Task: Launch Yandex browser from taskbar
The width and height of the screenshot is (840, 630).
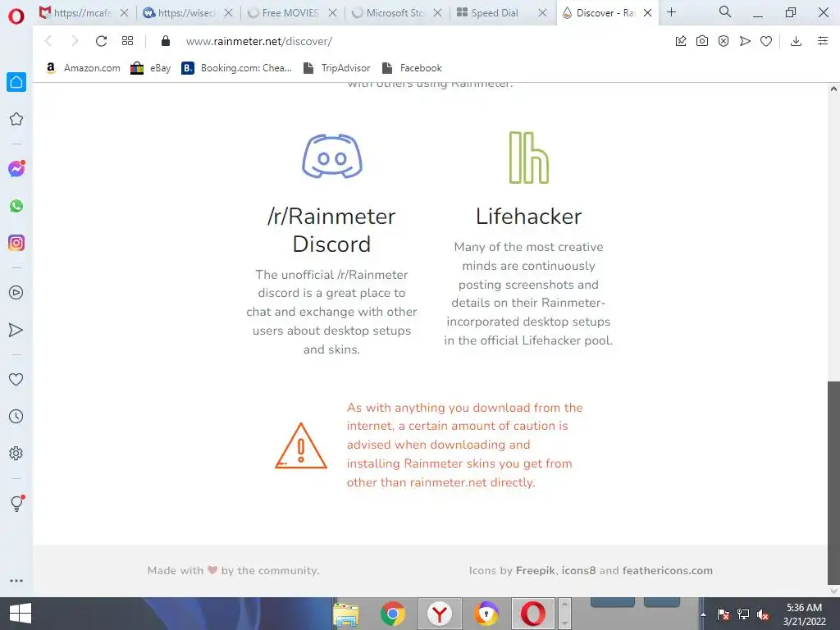Action: pyautogui.click(x=440, y=614)
